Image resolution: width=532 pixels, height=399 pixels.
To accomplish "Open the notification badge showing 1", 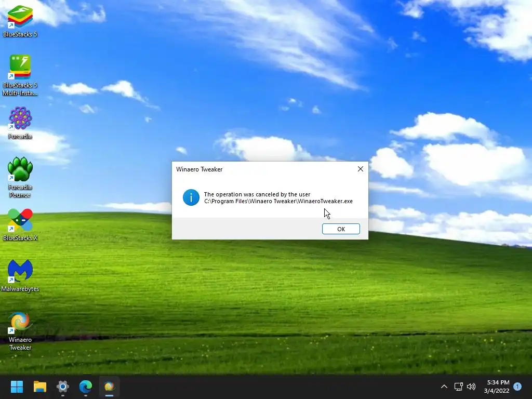I will pos(517,387).
